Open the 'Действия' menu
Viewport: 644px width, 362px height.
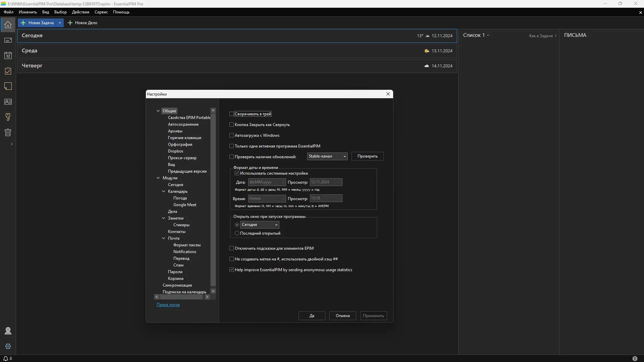(x=80, y=12)
